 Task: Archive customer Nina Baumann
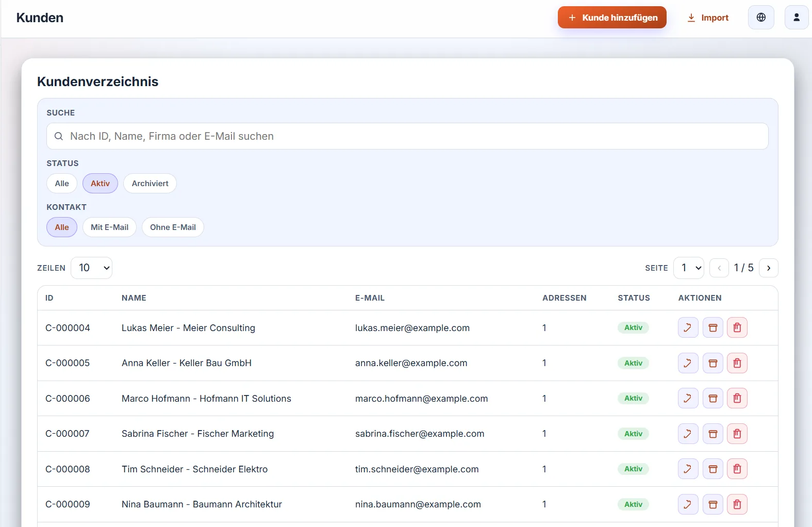(713, 504)
